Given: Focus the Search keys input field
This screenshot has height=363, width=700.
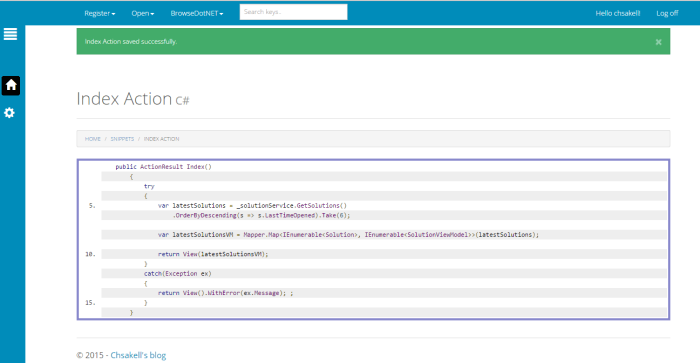Looking at the screenshot, I should click(293, 12).
